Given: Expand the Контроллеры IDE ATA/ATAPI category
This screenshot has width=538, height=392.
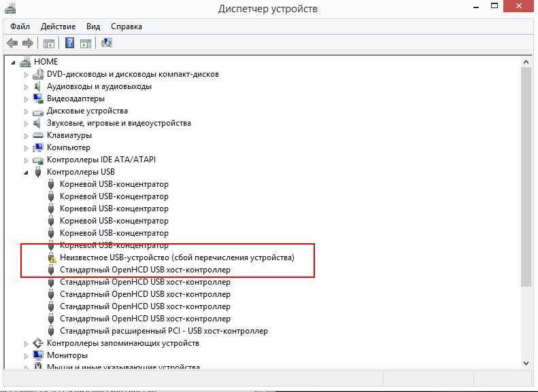Looking at the screenshot, I should pyautogui.click(x=26, y=160).
